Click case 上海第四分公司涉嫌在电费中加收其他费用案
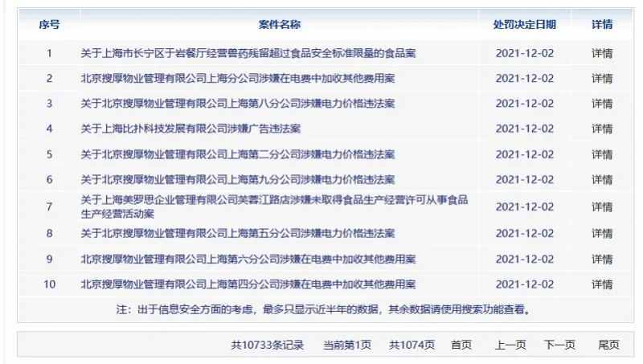Screen dimensions: 643x364 point(248,284)
